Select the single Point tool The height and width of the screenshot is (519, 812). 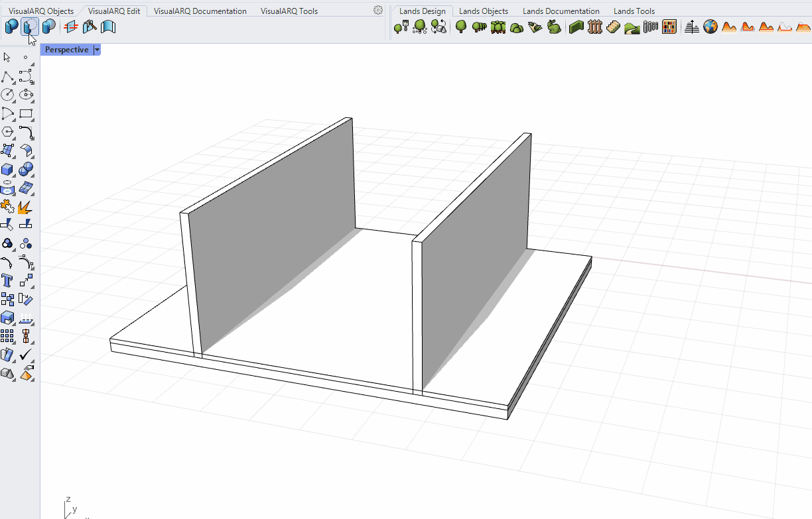[x=26, y=57]
